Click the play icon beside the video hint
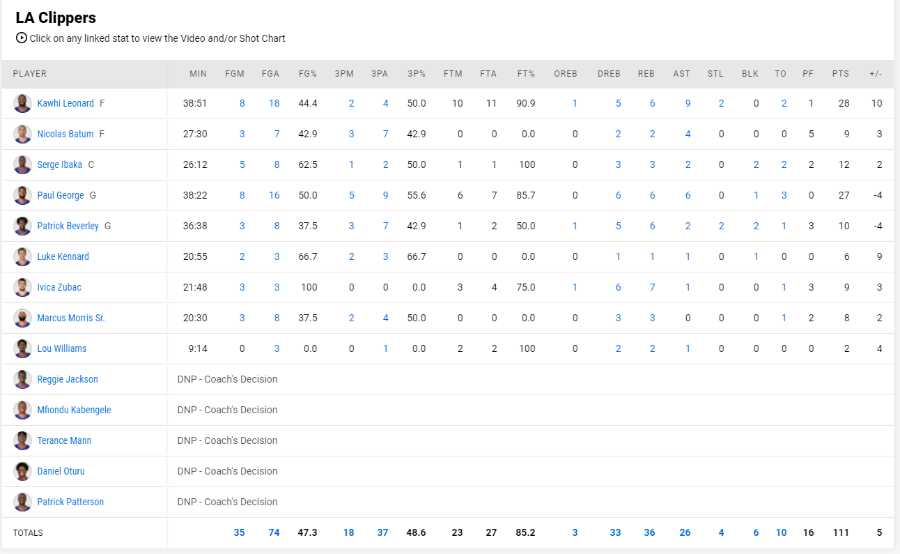 click(21, 38)
